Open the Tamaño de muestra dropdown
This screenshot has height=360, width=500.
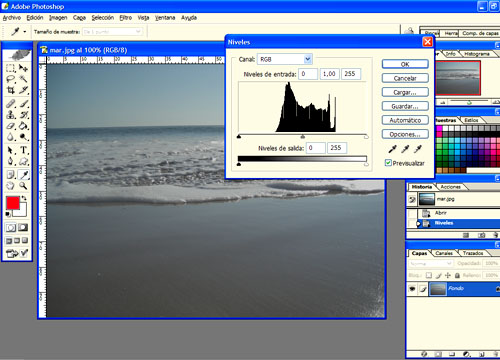[112, 32]
